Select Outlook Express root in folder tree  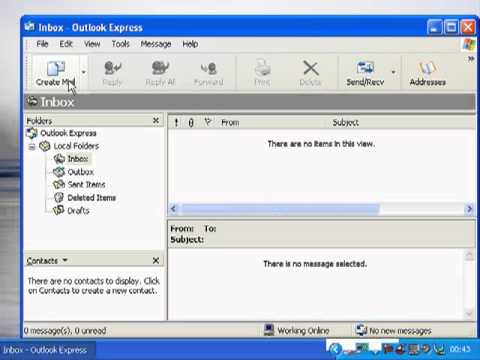pos(68,133)
